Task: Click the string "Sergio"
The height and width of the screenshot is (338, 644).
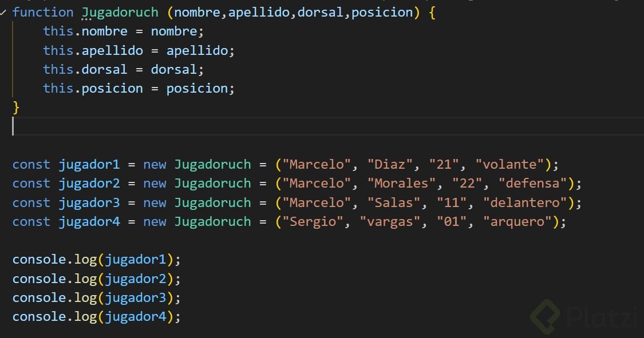Action: (313, 221)
